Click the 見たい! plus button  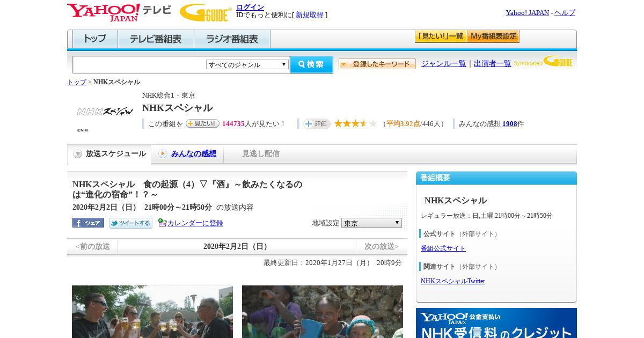(202, 123)
